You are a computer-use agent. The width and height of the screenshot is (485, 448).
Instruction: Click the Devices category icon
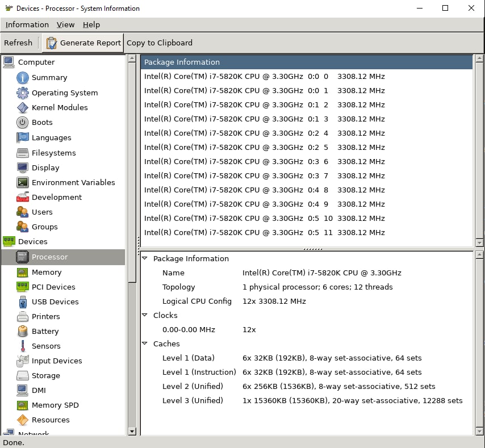pyautogui.click(x=9, y=241)
